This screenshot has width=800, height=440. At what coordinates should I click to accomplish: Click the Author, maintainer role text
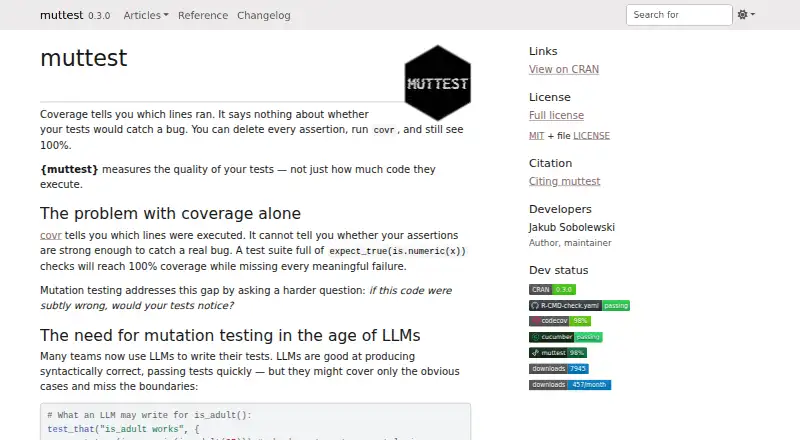(570, 243)
